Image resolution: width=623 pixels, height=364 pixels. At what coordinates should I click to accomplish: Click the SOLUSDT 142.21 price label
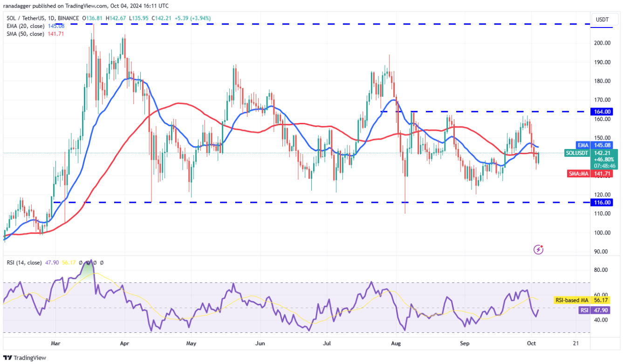tap(591, 152)
